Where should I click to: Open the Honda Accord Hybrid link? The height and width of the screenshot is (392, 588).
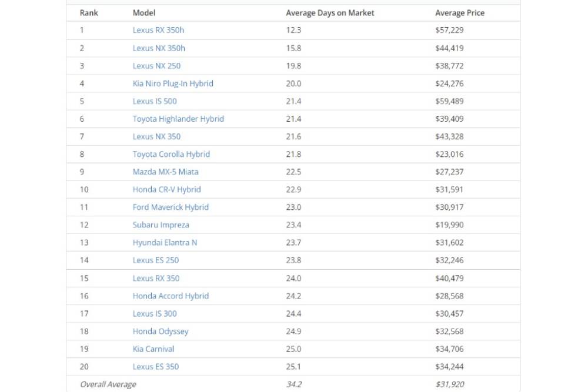[171, 296]
